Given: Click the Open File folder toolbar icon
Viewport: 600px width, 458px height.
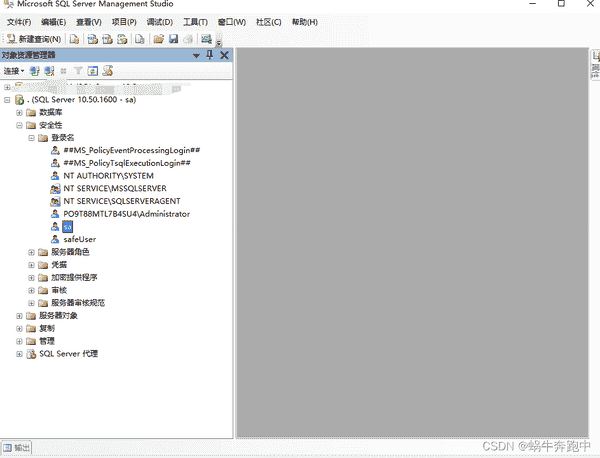Looking at the screenshot, I should 158,39.
